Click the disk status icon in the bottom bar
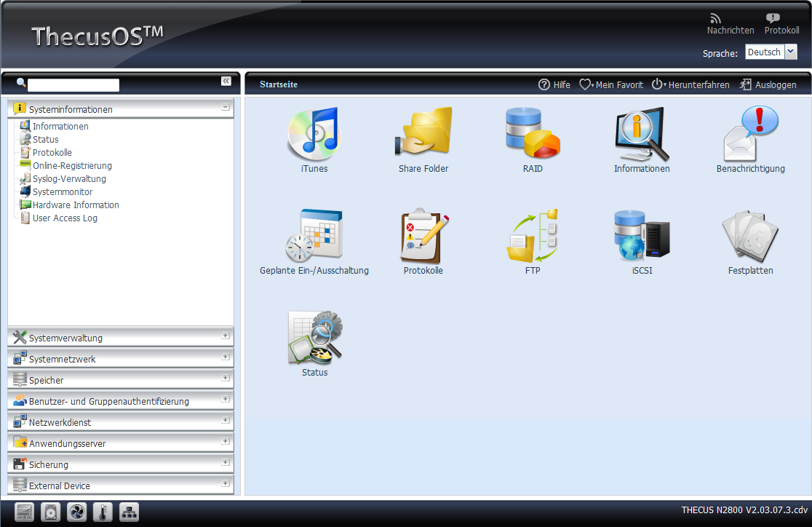The width and height of the screenshot is (812, 527). click(51, 512)
